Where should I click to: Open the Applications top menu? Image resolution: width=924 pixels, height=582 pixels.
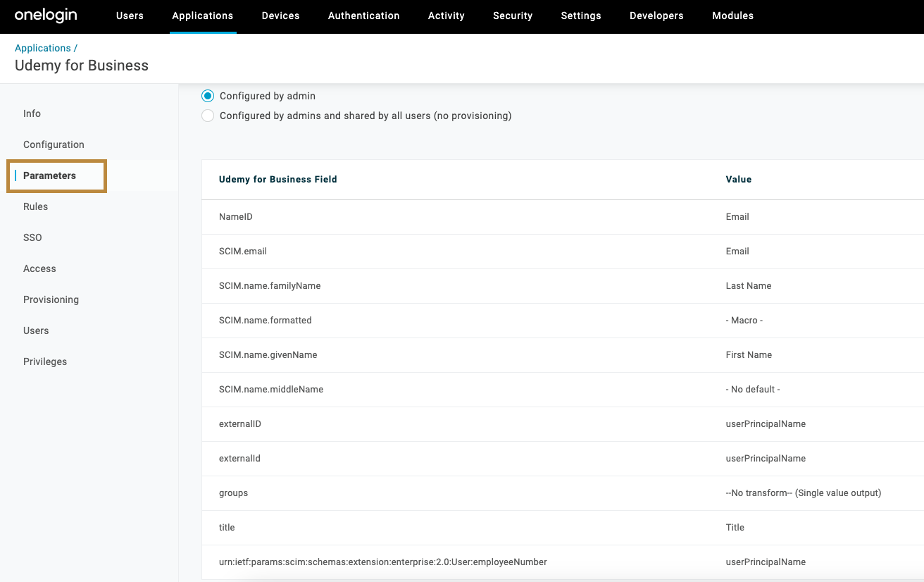tap(202, 16)
